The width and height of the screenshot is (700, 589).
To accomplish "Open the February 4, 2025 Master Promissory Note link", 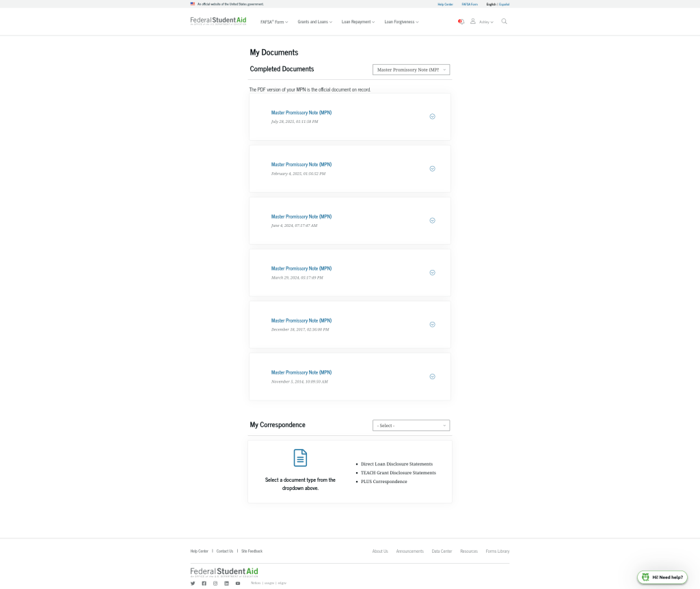I will (301, 165).
